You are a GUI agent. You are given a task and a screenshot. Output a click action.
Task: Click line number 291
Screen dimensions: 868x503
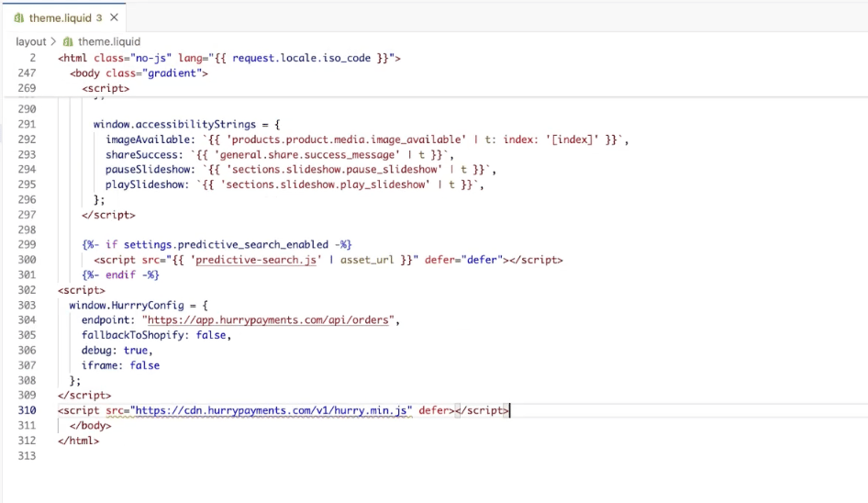coord(27,125)
